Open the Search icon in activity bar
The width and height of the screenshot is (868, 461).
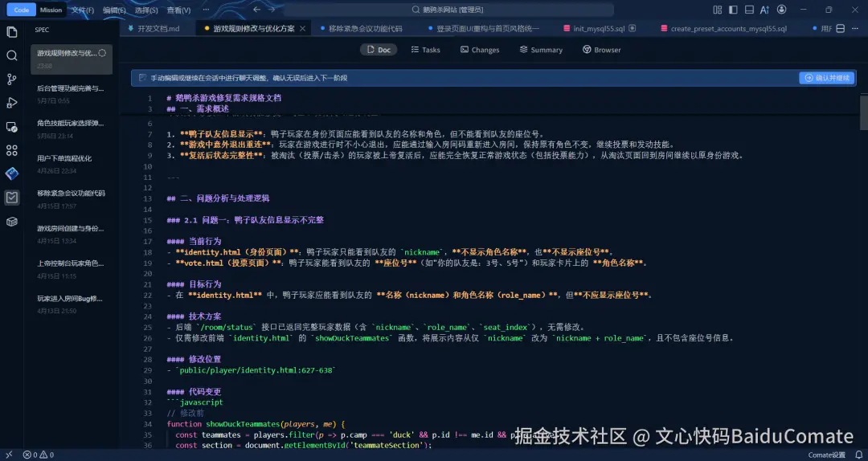coord(11,55)
